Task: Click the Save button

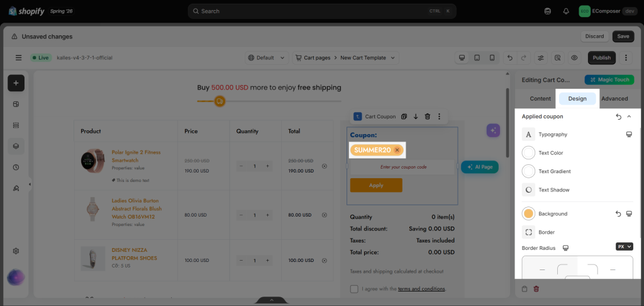Action: pyautogui.click(x=623, y=36)
